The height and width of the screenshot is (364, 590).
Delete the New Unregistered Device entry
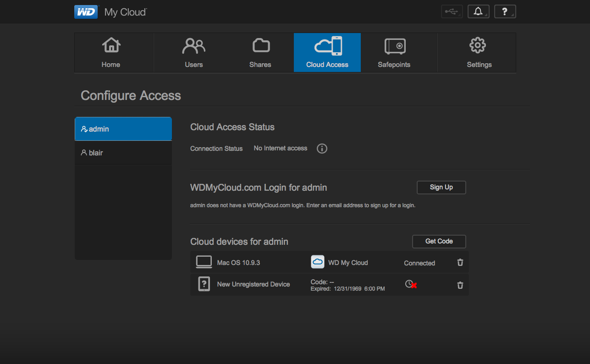coord(460,285)
